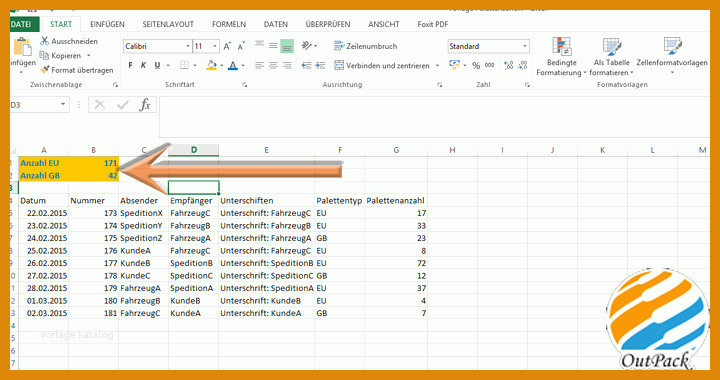Open Zellenformatvorlagen gallery

click(672, 56)
